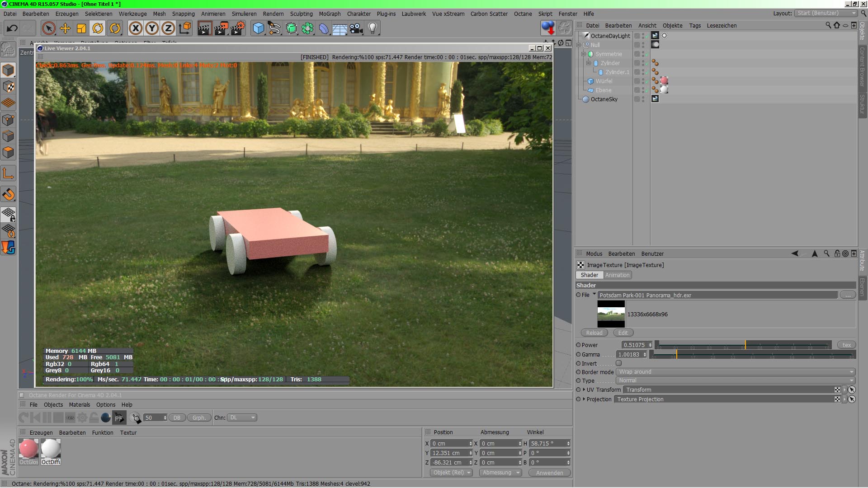This screenshot has height=488, width=868.
Task: Toggle the X axis lock icon
Action: 135,28
